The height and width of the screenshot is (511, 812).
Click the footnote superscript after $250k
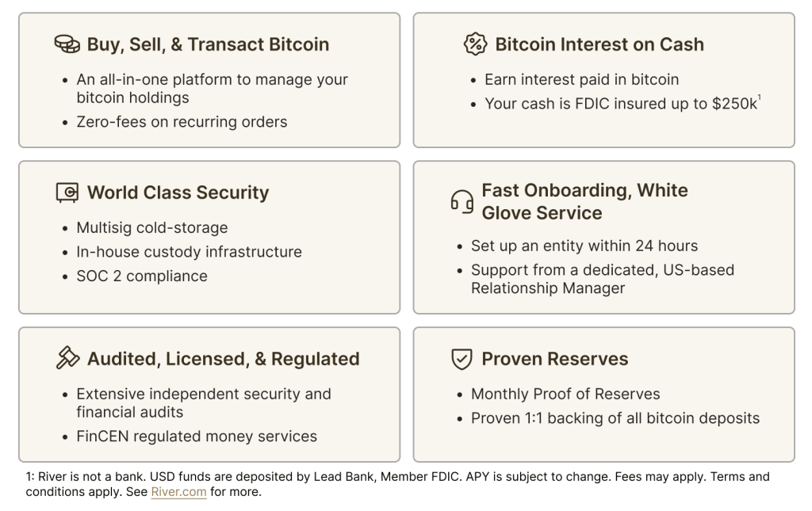point(758,98)
